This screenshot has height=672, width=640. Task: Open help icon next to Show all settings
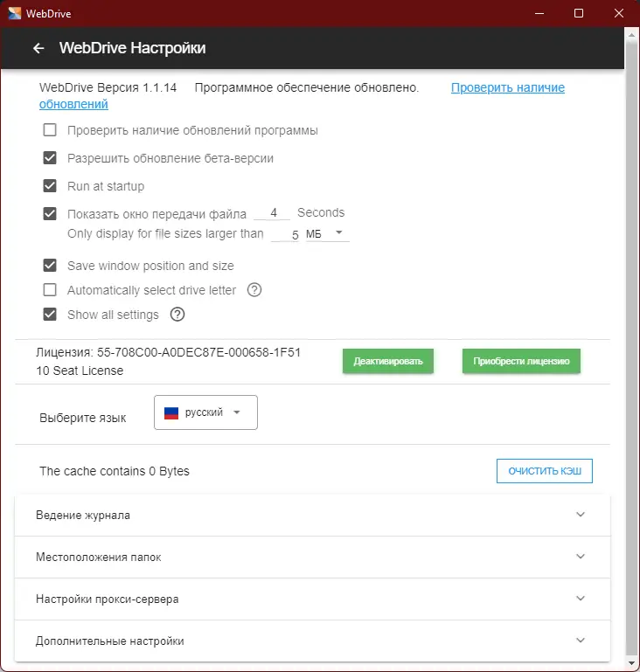[x=177, y=315]
